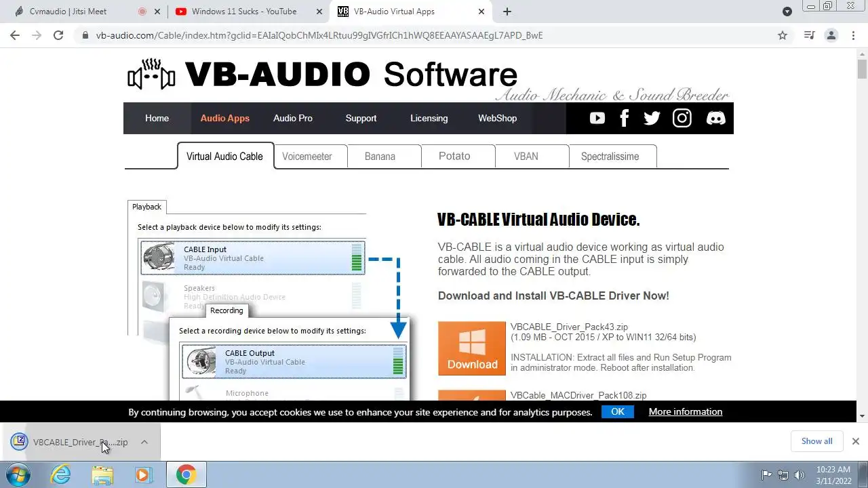Click VBCable_MACDriver_Pack108.zip file name text
Screen dimensions: 868x488
[x=578, y=395]
